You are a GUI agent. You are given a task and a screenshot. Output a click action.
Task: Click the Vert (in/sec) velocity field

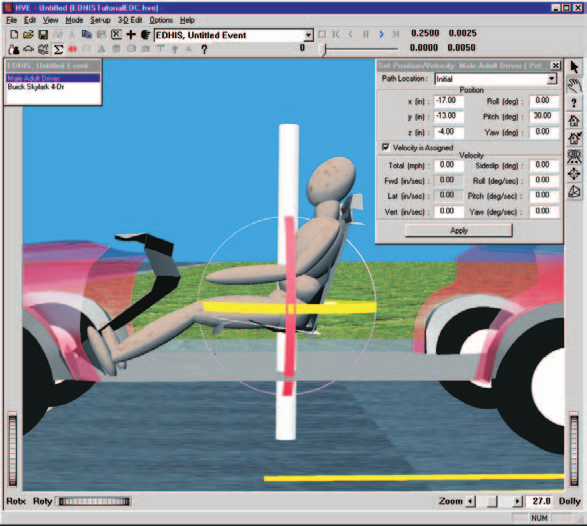coord(449,212)
